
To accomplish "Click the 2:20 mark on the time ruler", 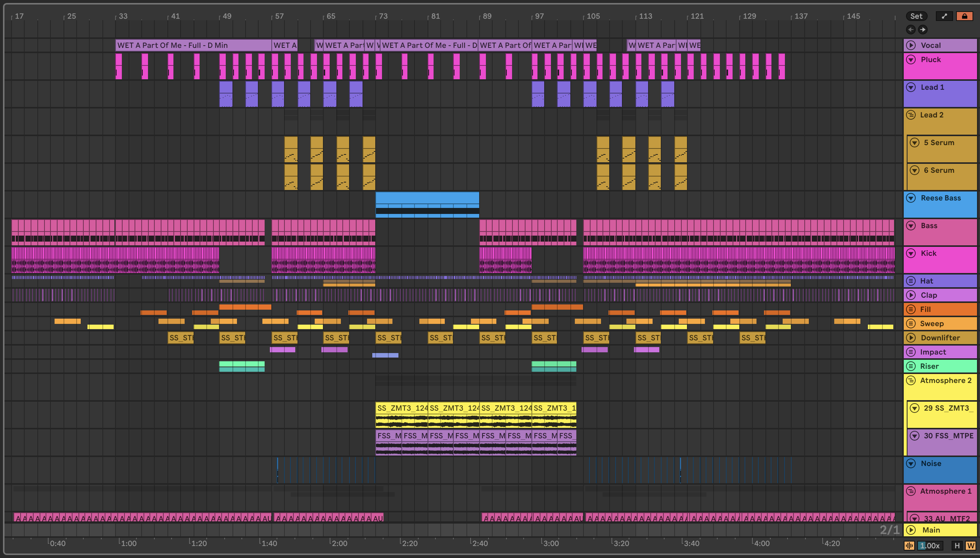I will (409, 543).
